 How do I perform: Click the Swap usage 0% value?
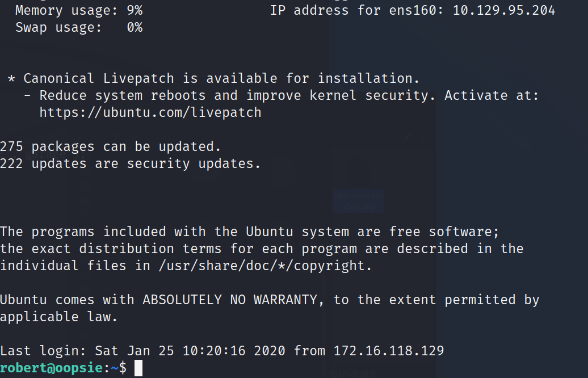click(x=135, y=27)
